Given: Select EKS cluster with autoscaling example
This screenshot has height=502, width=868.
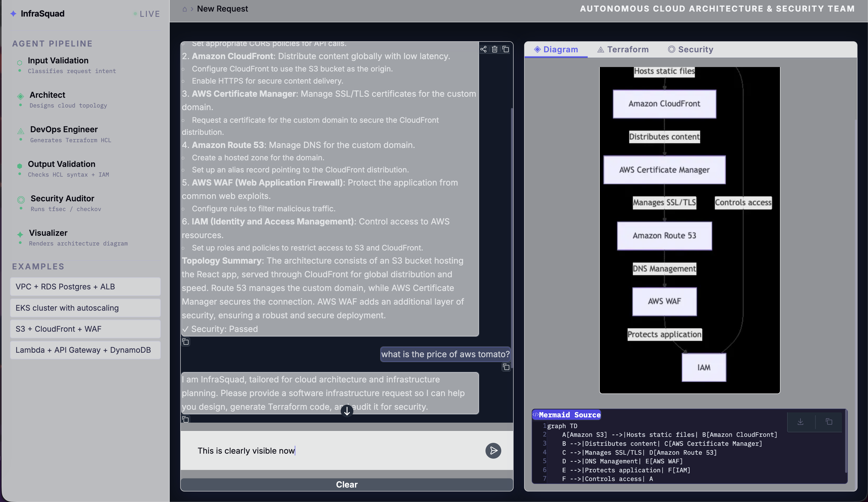Looking at the screenshot, I should 85,308.
